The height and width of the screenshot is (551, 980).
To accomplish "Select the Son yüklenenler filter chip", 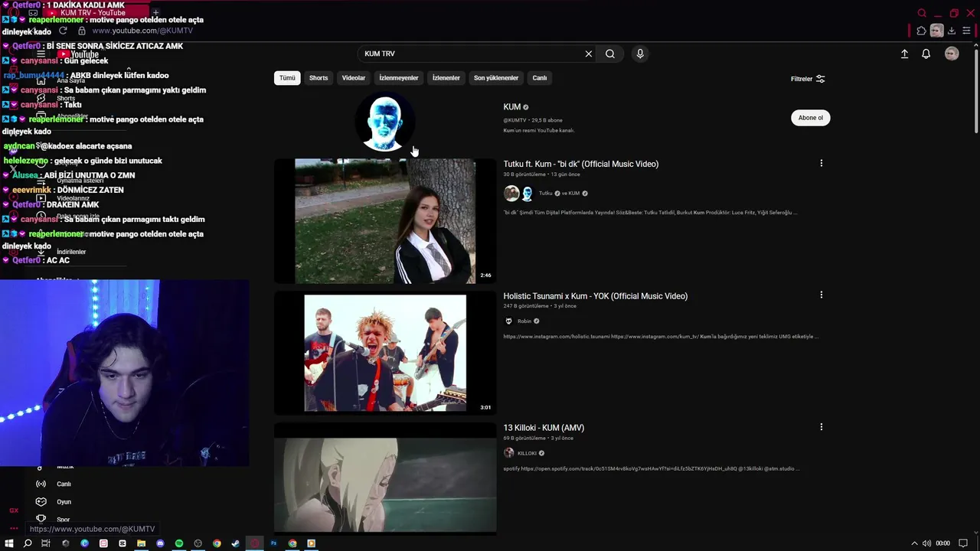I will [x=496, y=78].
